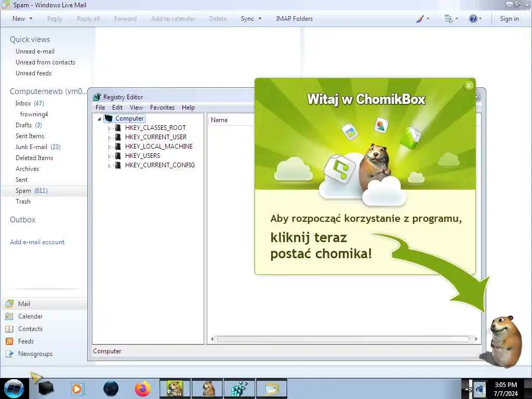This screenshot has width=532, height=399.
Task: Expand the HKEY_CURRENT_USER arrow
Action: click(x=109, y=137)
